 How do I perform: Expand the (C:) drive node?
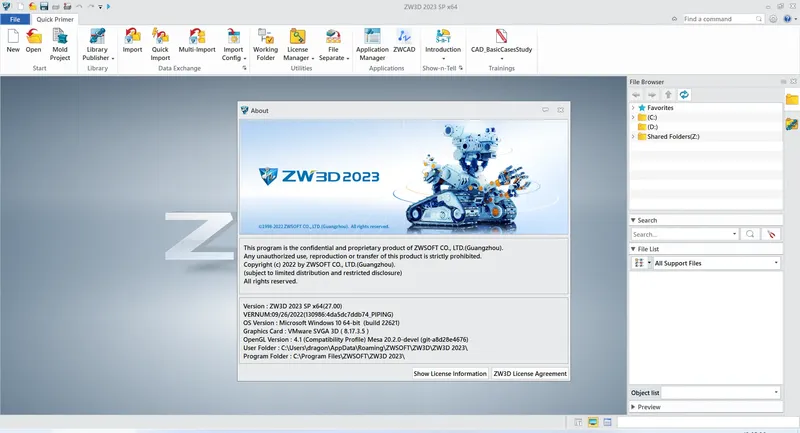coord(633,117)
